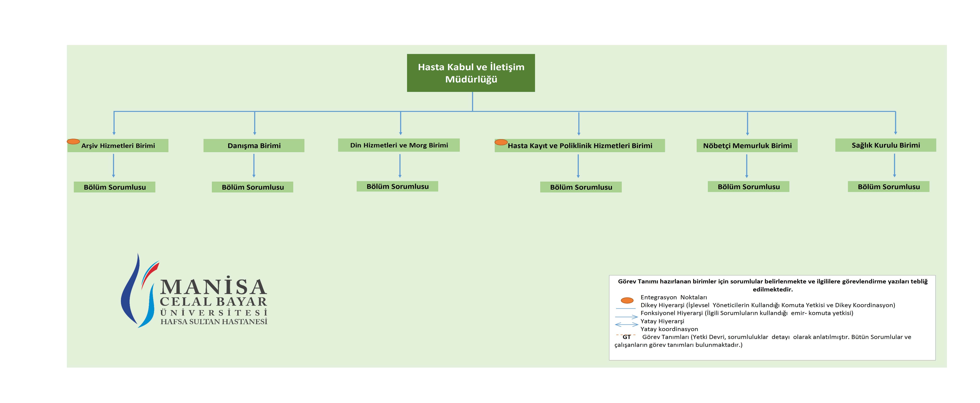Image resolution: width=980 pixels, height=403 pixels.
Task: Click the orange oval beside Arşiv Hizmetleri
Action: [73, 141]
